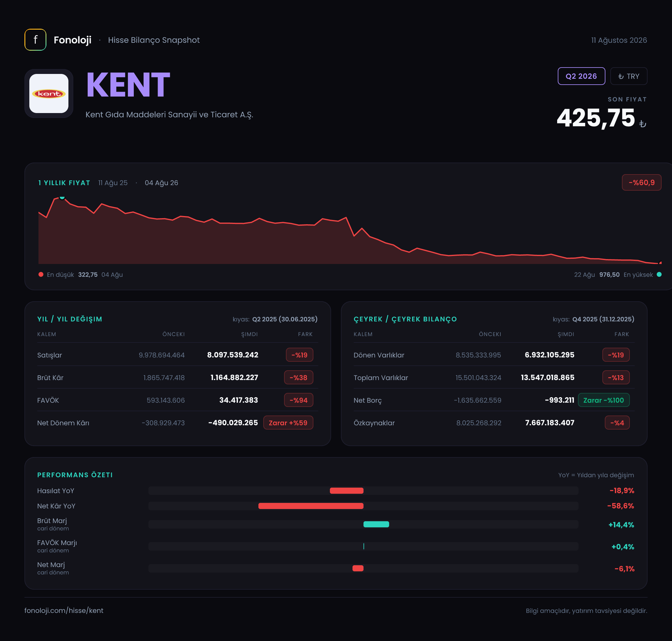Click the TRY currency badge
The height and width of the screenshot is (641, 672).
[x=629, y=76]
